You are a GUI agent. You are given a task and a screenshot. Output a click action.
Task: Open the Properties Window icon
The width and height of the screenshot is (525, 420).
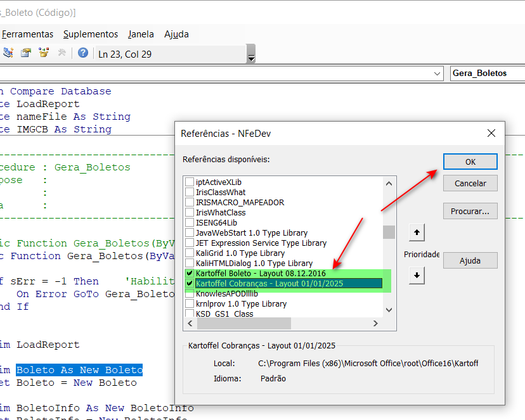point(26,53)
